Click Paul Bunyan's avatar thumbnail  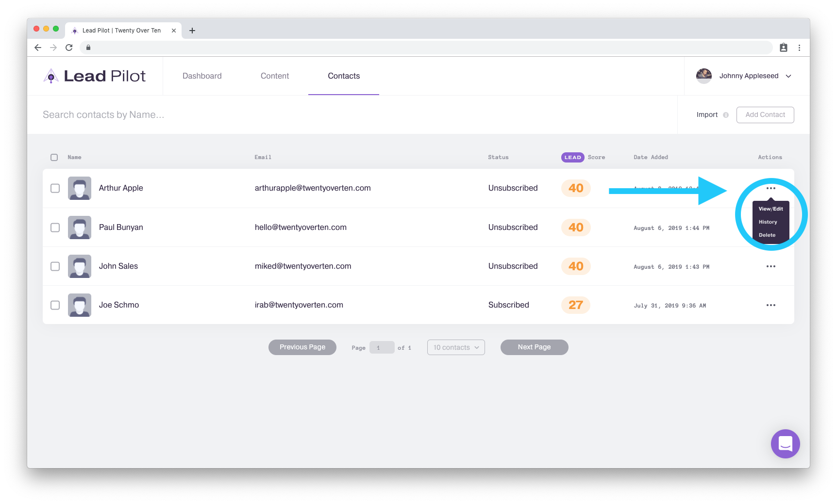[x=80, y=228]
